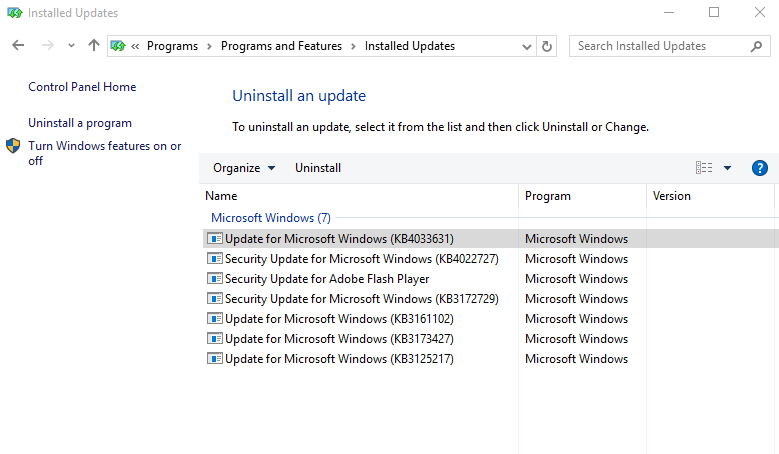Open the Organize menu
This screenshot has width=779, height=454.
point(244,168)
